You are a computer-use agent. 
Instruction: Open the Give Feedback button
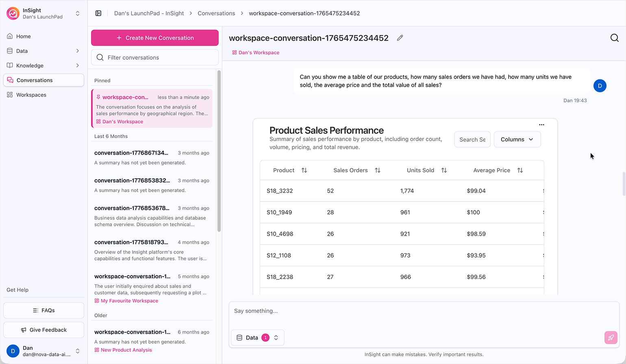coord(43,330)
